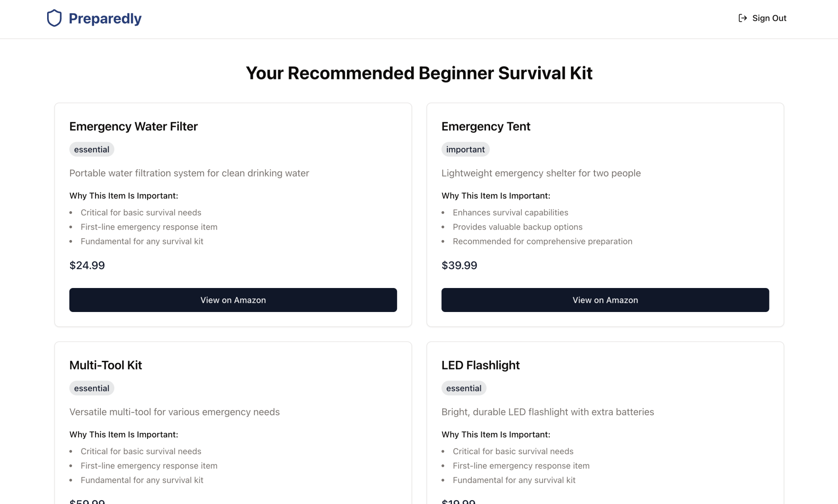Click the LED flashlight with extra batteries description
This screenshot has width=838, height=504.
pyautogui.click(x=547, y=412)
